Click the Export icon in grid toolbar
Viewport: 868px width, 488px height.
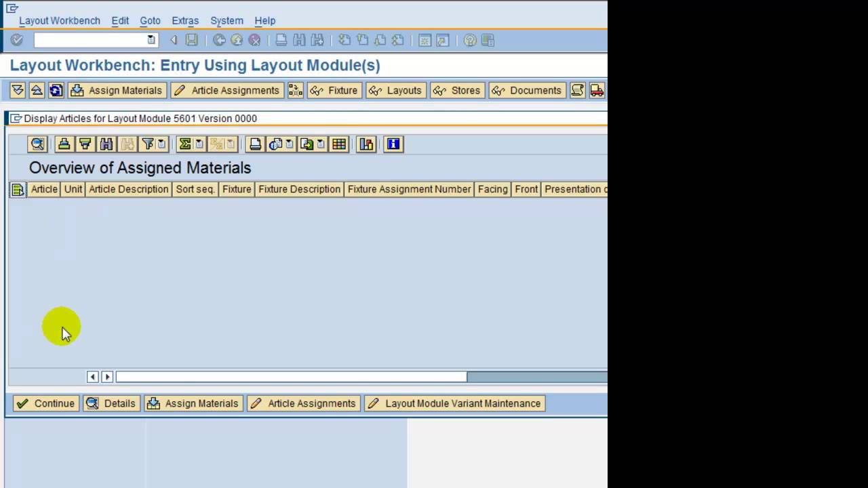click(307, 144)
